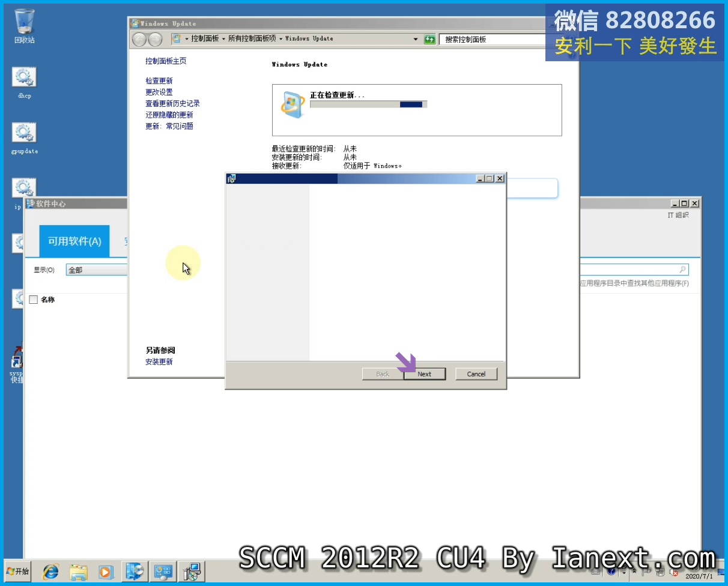Click the 正在检查更新... status text
This screenshot has width=728, height=586.
(338, 95)
